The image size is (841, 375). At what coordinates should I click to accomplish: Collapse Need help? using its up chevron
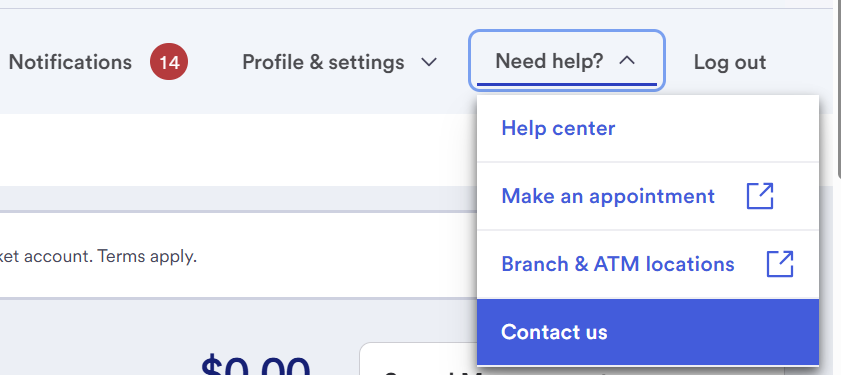[x=627, y=61]
